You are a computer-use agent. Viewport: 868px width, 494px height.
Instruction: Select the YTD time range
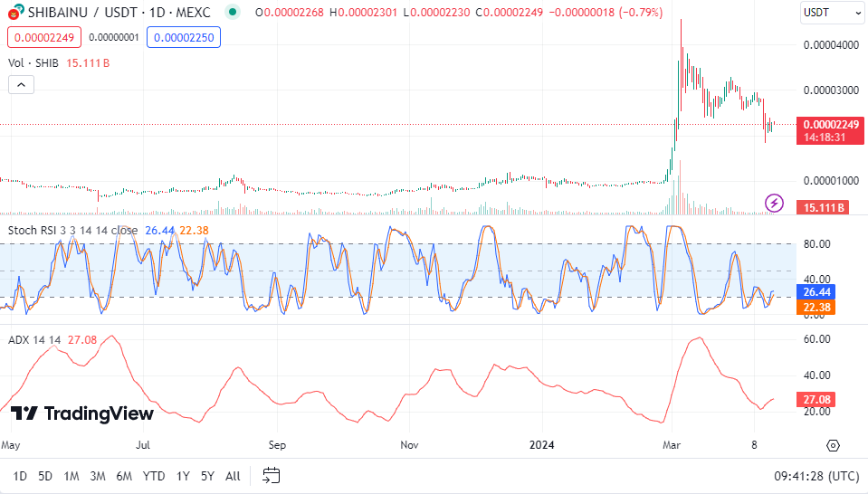coord(153,476)
